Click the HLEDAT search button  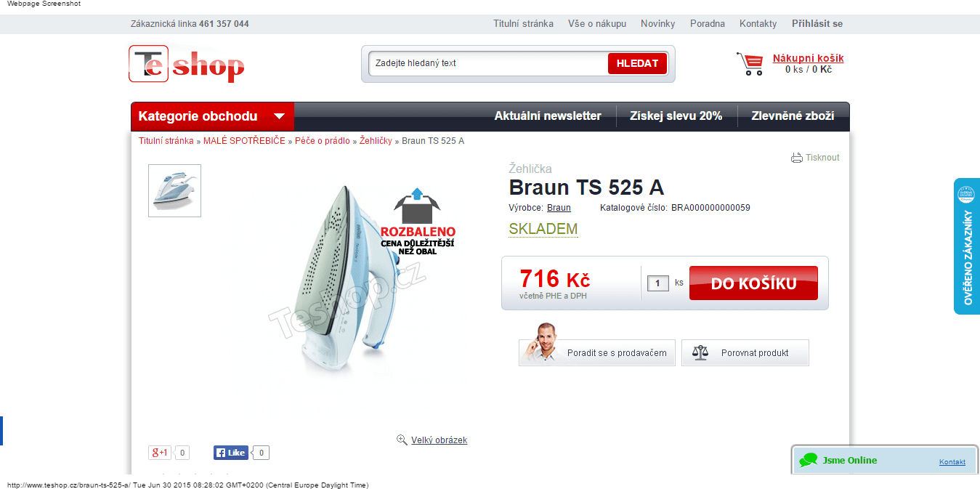(x=637, y=63)
